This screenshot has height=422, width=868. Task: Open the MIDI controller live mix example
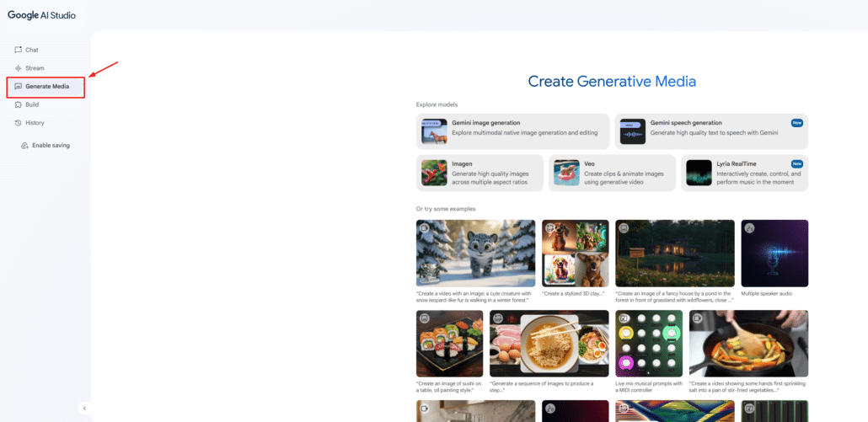tap(648, 344)
